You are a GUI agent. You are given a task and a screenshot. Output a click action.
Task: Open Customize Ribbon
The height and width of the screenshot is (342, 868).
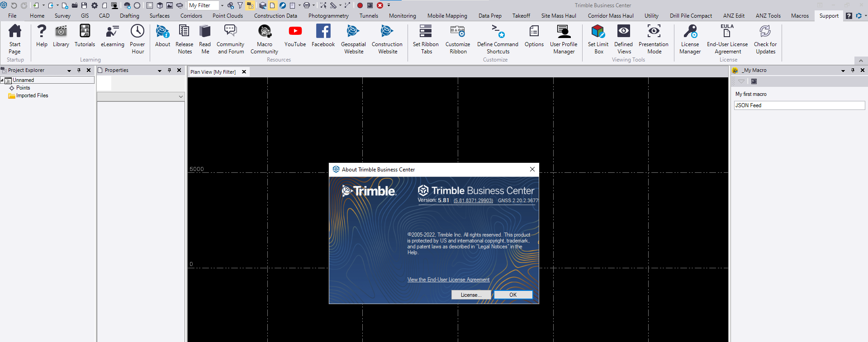pos(458,39)
